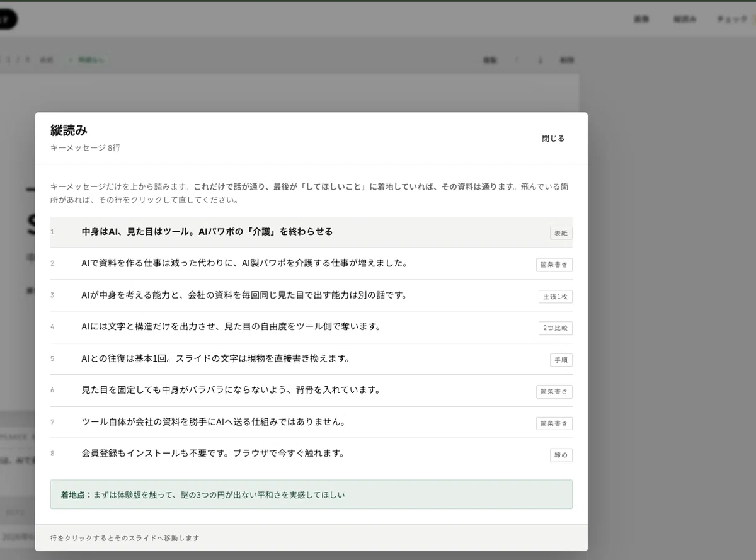756x560 pixels.
Task: Select the row 会員登録もインストールも不要です
Action: 311,454
